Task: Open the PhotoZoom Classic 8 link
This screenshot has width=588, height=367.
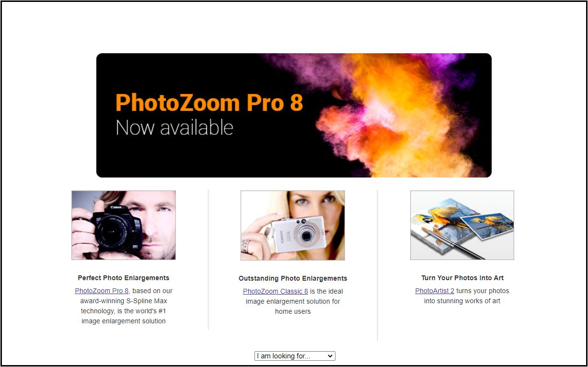Action: click(x=276, y=291)
